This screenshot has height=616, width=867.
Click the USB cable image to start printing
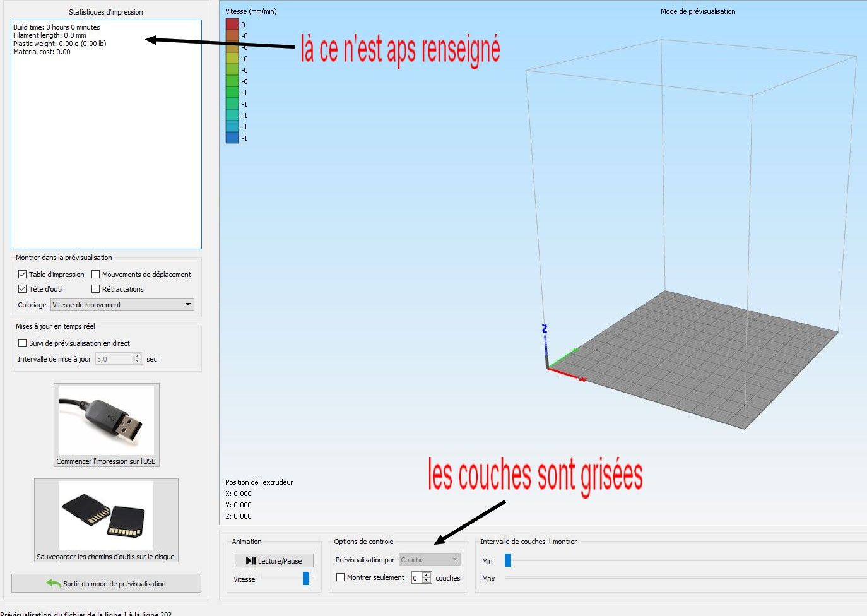pos(107,419)
